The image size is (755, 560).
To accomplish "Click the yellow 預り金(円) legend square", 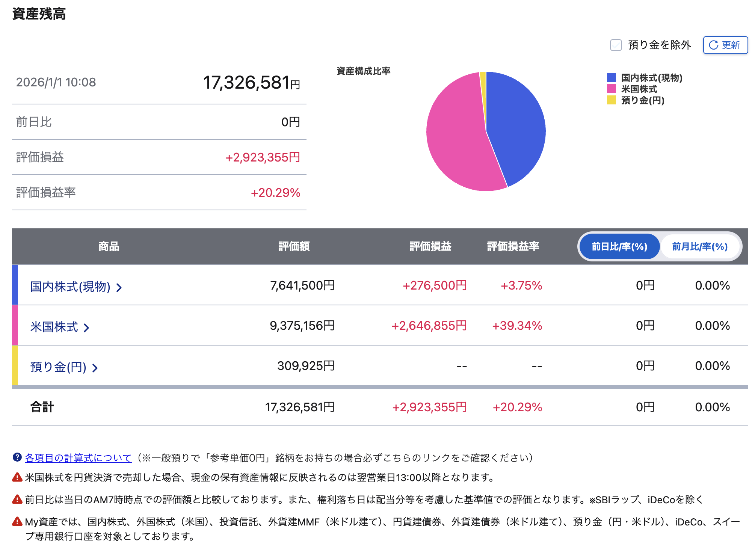I will pos(611,100).
